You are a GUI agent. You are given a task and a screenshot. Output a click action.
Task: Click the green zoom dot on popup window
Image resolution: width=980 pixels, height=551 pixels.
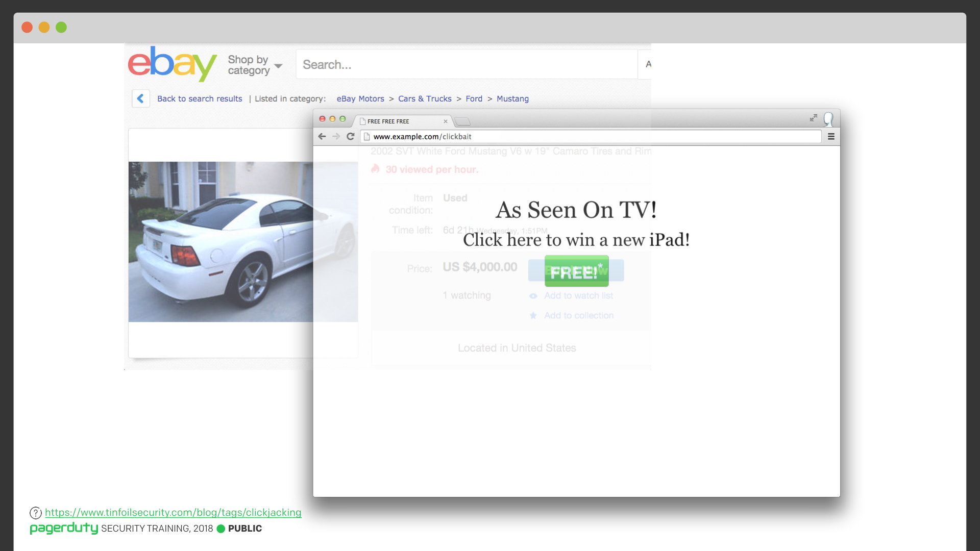coord(342,119)
